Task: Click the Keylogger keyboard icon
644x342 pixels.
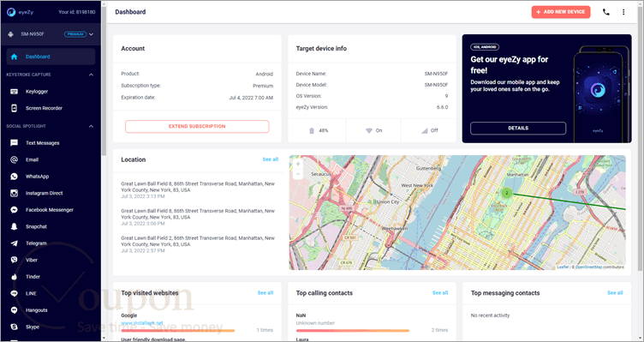Action: 14,92
